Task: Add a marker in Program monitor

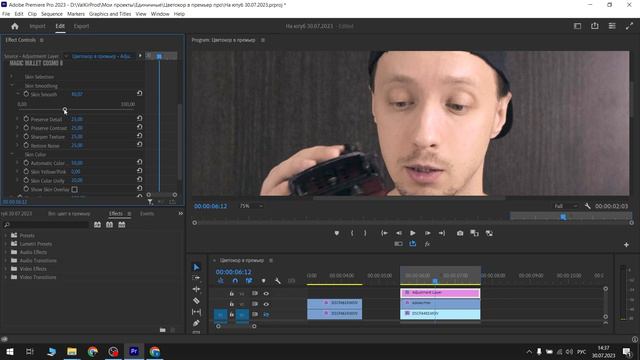Action: [336, 233]
